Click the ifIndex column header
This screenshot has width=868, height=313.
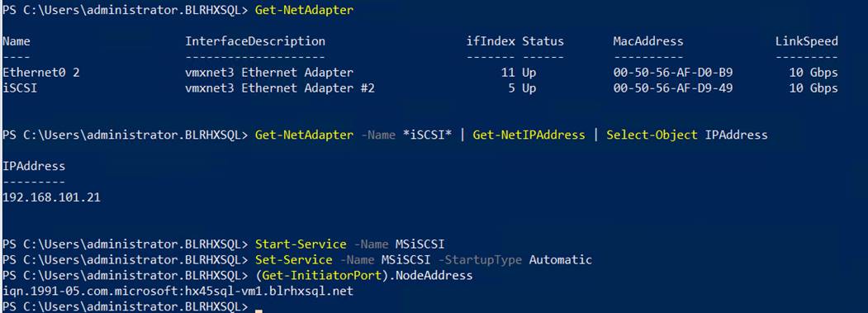(491, 41)
